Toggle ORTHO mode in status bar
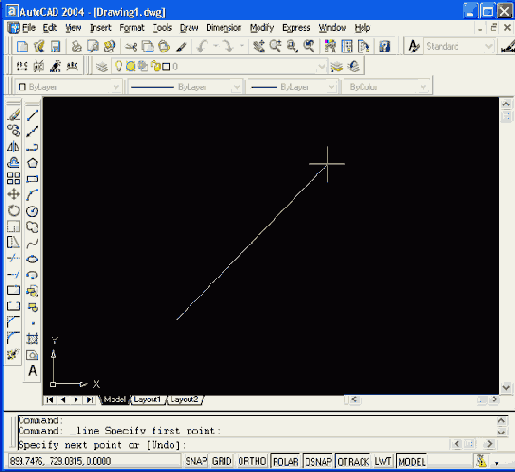Screen dimensions: 515x472 [252, 461]
